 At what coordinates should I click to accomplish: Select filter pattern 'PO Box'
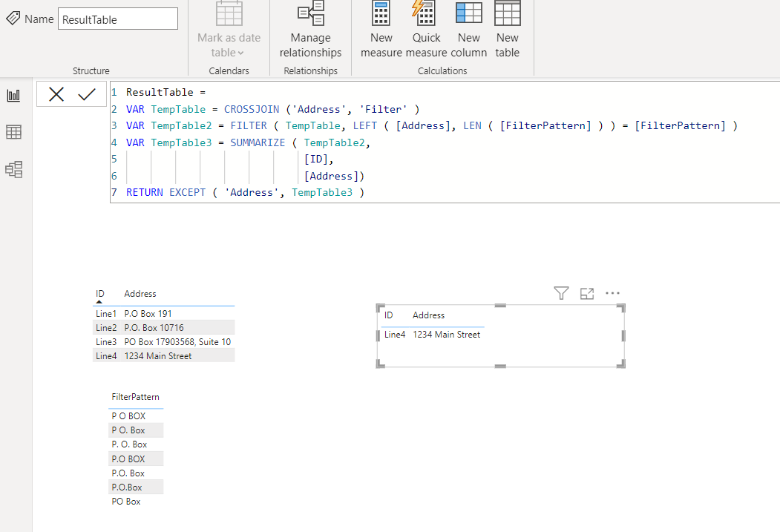pyautogui.click(x=126, y=502)
